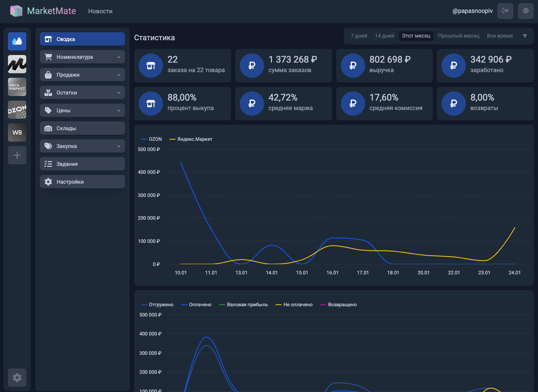
Task: Toggle the theme icon in top right
Action: click(x=526, y=11)
